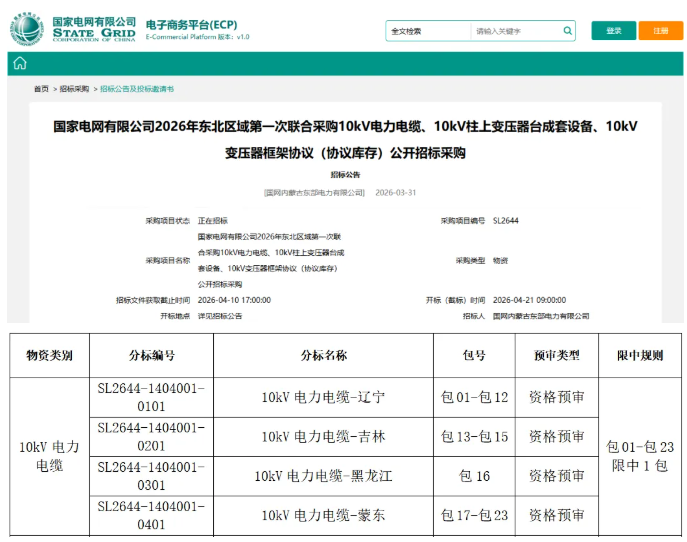
Task: Select project number SL2644 value
Action: [505, 220]
